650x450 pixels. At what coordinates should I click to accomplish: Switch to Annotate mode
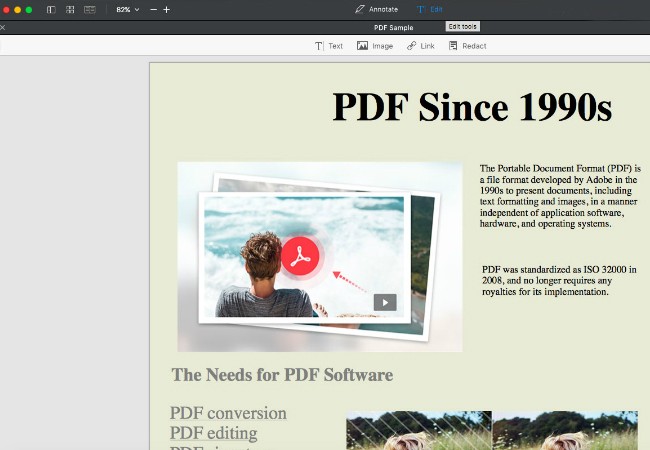coord(376,9)
